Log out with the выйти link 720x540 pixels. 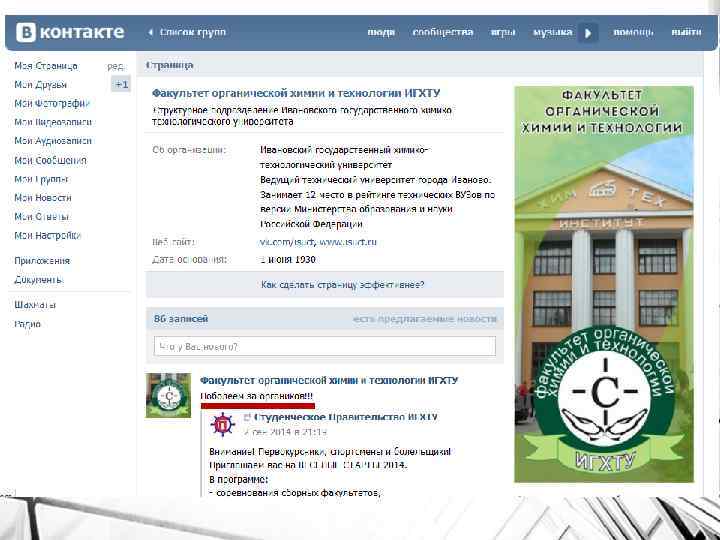click(x=686, y=32)
